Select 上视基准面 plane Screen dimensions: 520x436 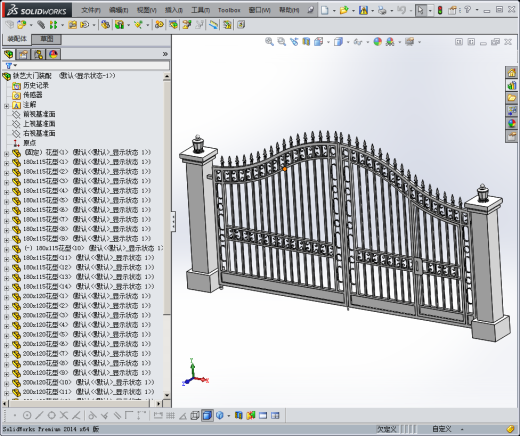39,124
